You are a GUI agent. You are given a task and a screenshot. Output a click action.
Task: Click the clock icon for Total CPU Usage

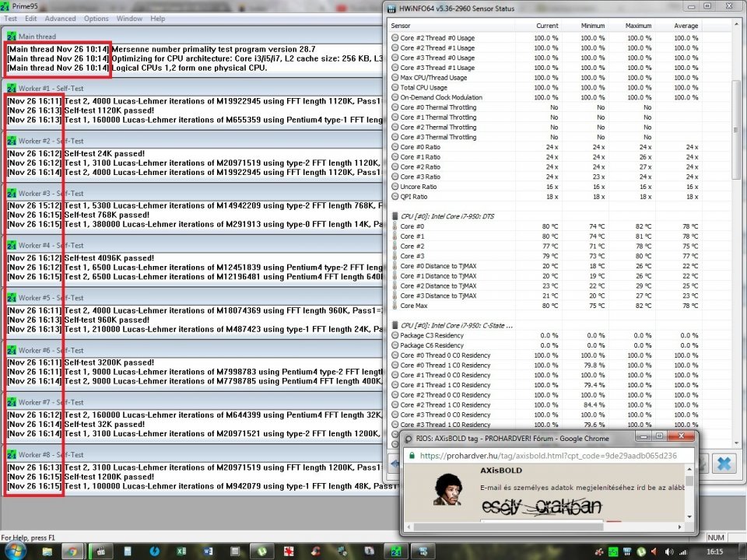395,88
